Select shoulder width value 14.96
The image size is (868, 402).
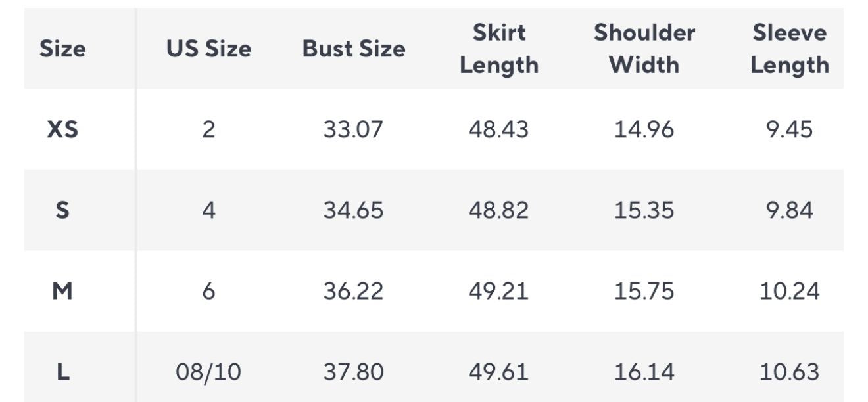(x=644, y=129)
